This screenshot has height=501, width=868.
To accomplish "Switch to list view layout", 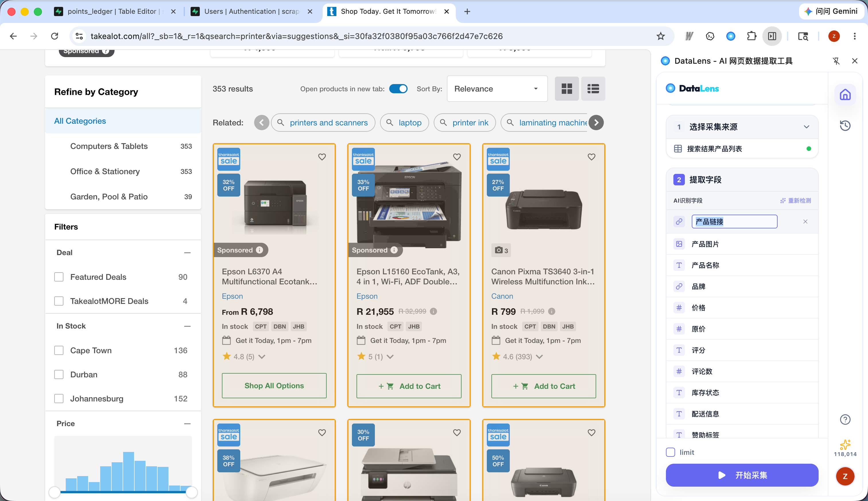I will pyautogui.click(x=593, y=89).
